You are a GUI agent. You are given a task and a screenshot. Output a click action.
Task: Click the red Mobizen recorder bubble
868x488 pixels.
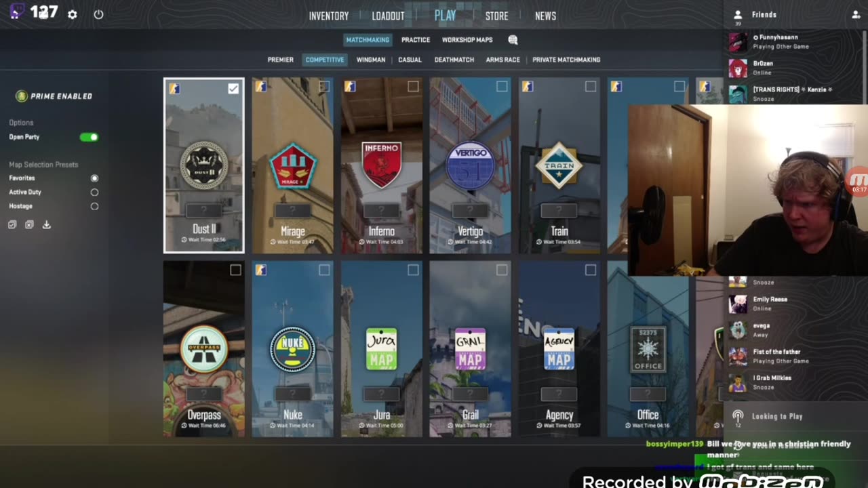(x=857, y=180)
